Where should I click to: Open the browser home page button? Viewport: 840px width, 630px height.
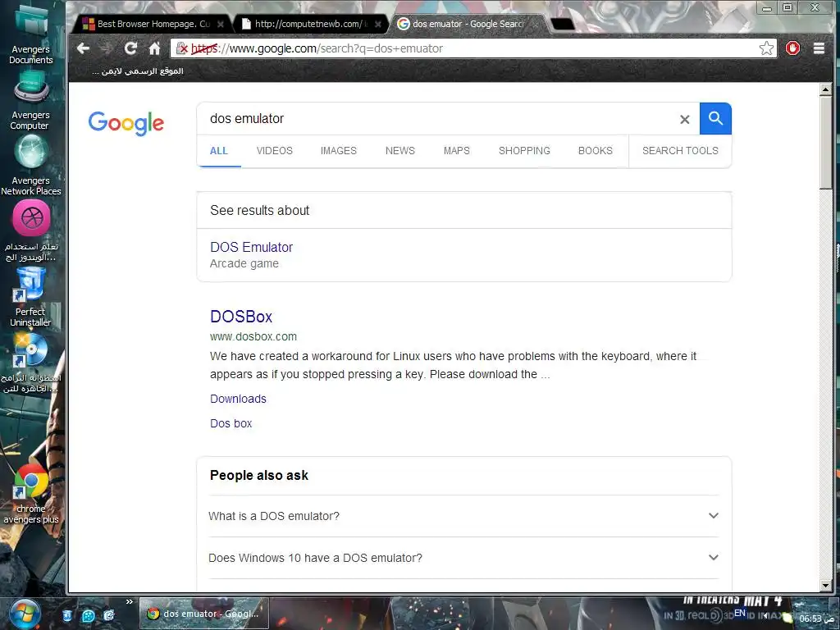pyautogui.click(x=154, y=48)
